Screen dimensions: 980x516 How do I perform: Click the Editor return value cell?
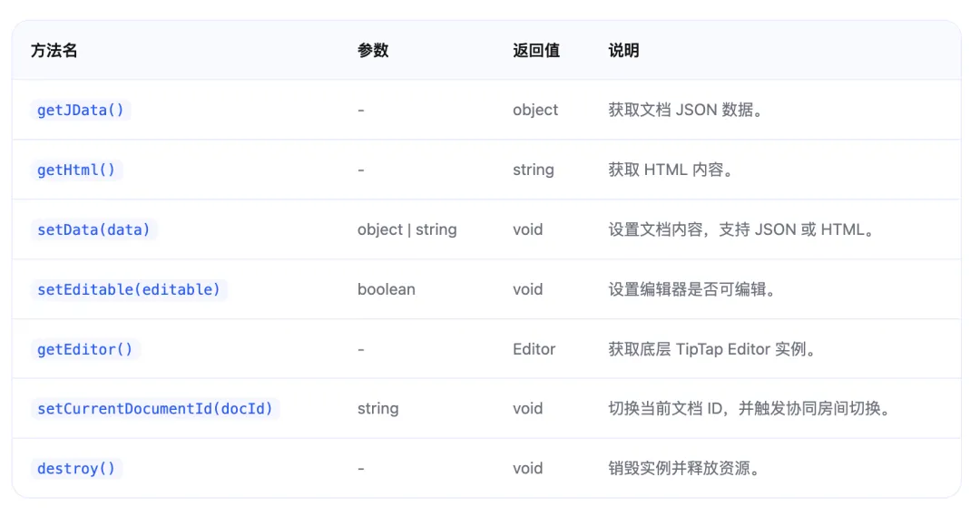[534, 349]
